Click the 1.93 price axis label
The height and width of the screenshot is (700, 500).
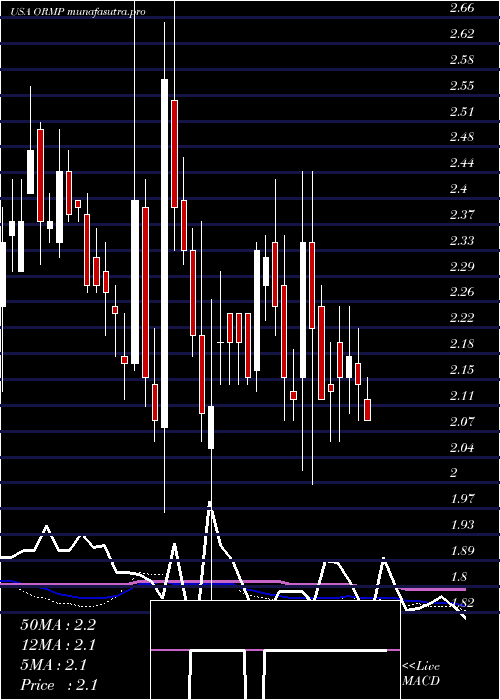pyautogui.click(x=462, y=525)
